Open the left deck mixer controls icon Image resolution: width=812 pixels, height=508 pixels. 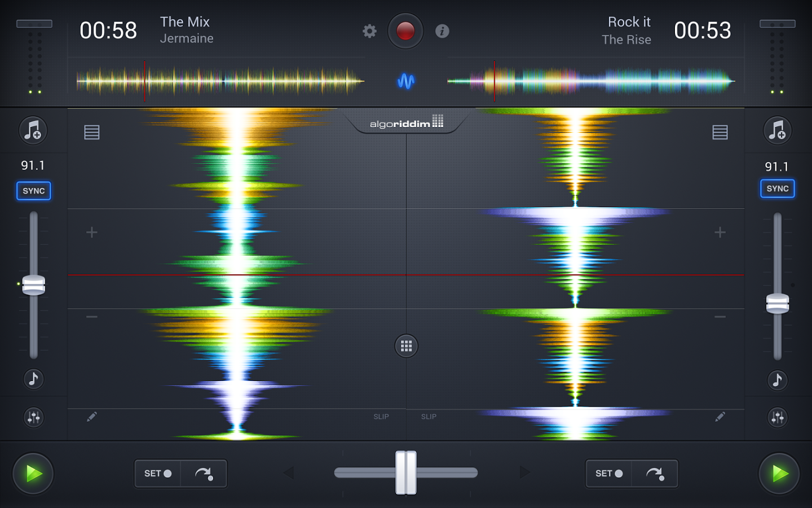pos(33,418)
